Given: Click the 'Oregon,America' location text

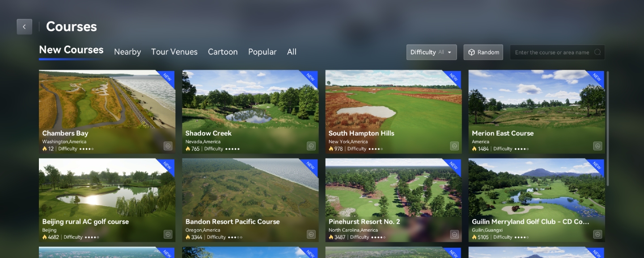Looking at the screenshot, I should [203, 230].
